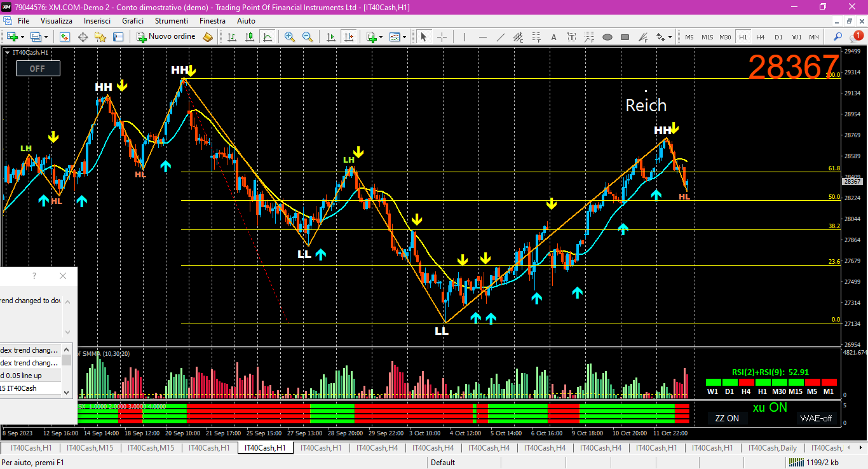Switch to H4 timeframe
This screenshot has height=469, width=868.
tap(760, 37)
